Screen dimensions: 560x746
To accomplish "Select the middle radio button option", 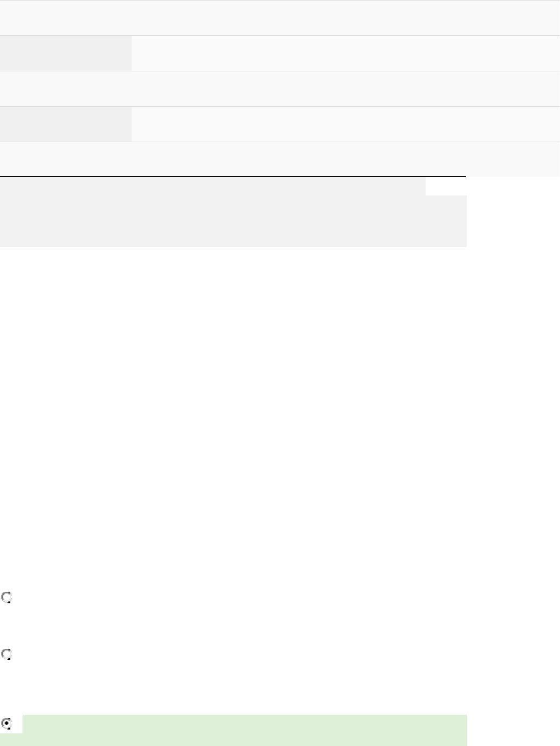I will (7, 654).
